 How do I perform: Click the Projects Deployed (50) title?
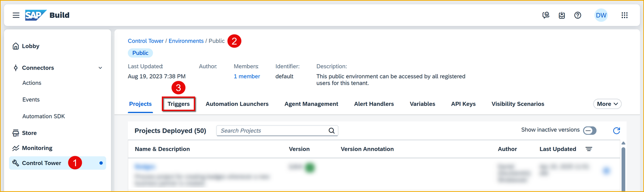pos(170,131)
